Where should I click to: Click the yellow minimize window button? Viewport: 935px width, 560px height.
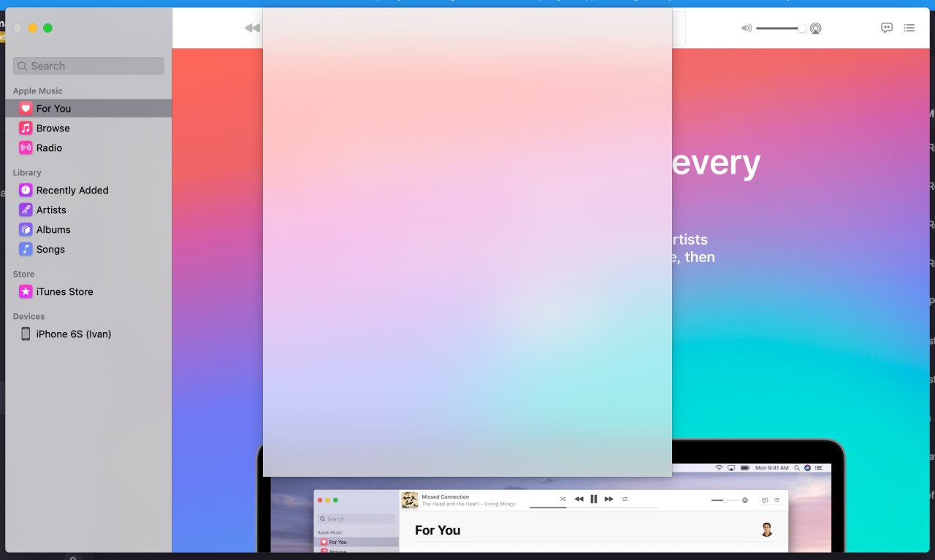(x=32, y=28)
